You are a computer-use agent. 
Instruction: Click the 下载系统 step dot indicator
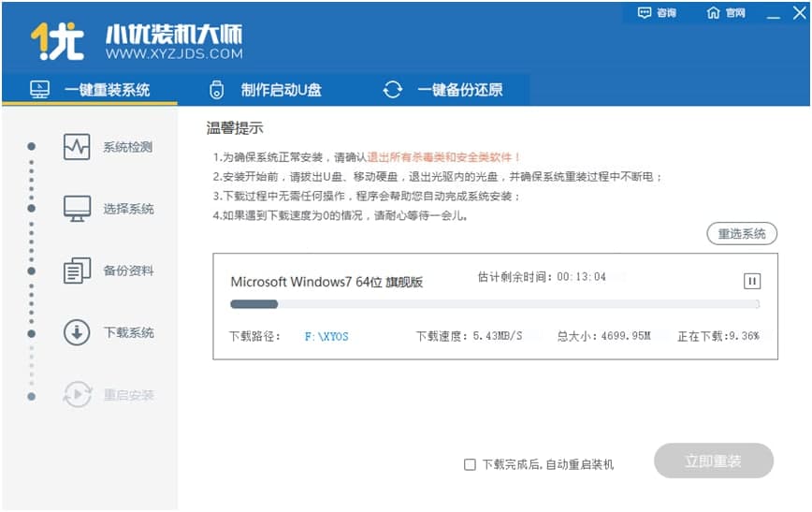[x=32, y=333]
